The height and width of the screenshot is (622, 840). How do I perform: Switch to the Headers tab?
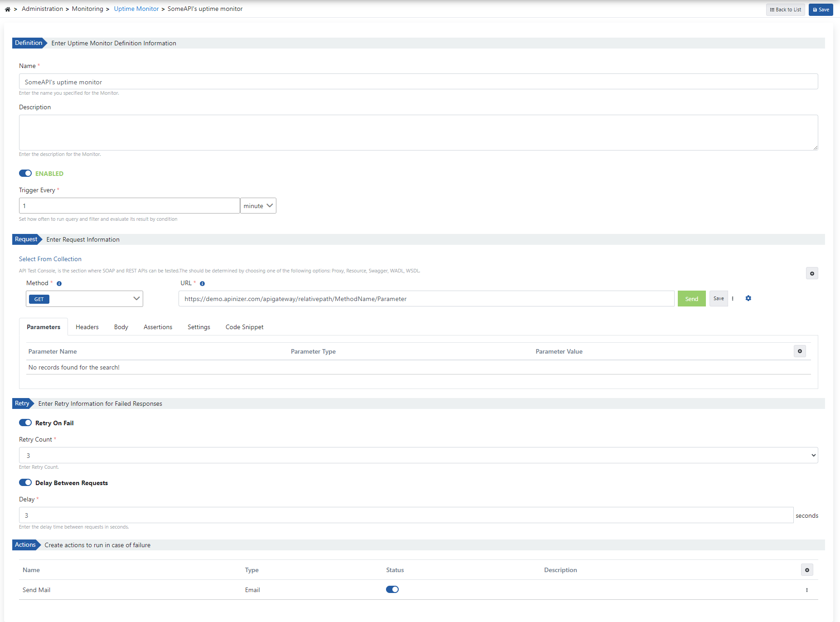point(87,327)
